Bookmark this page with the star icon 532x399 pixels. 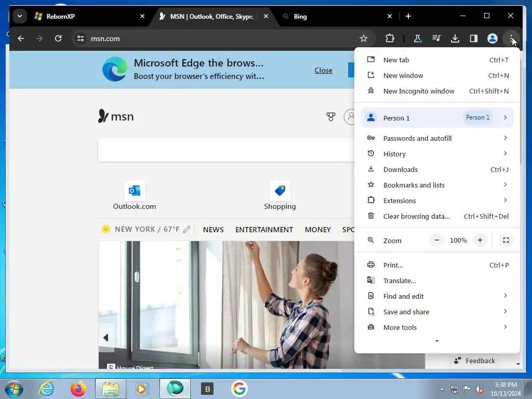tap(364, 38)
